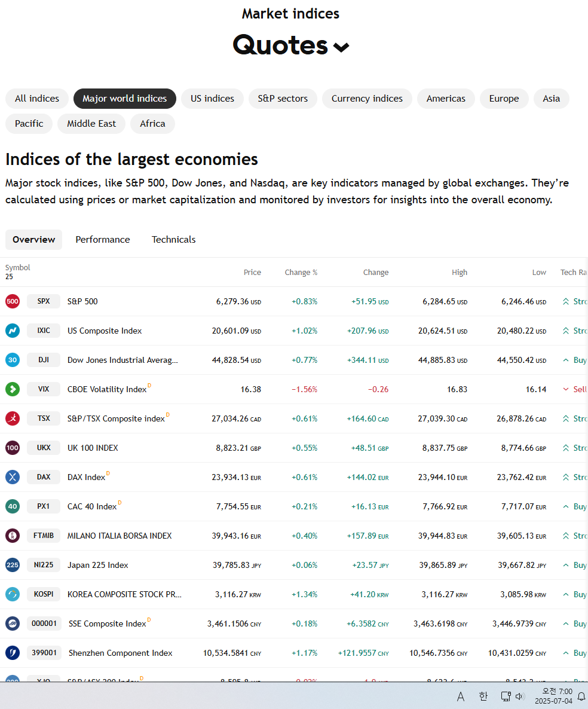The width and height of the screenshot is (588, 709).
Task: Open the KOSPI ticker symbol link
Action: [x=44, y=594]
